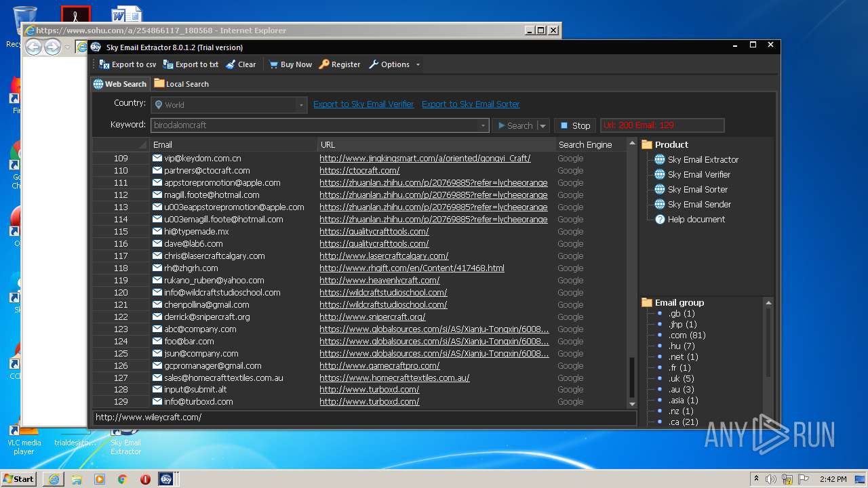Screen dimensions: 868x488
Task: Open the http://www.gamecraftpro.com/ URL
Action: pos(380,365)
